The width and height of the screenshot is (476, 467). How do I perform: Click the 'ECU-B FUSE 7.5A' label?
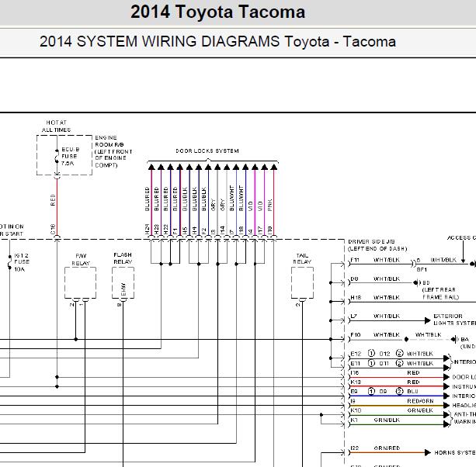(x=71, y=156)
